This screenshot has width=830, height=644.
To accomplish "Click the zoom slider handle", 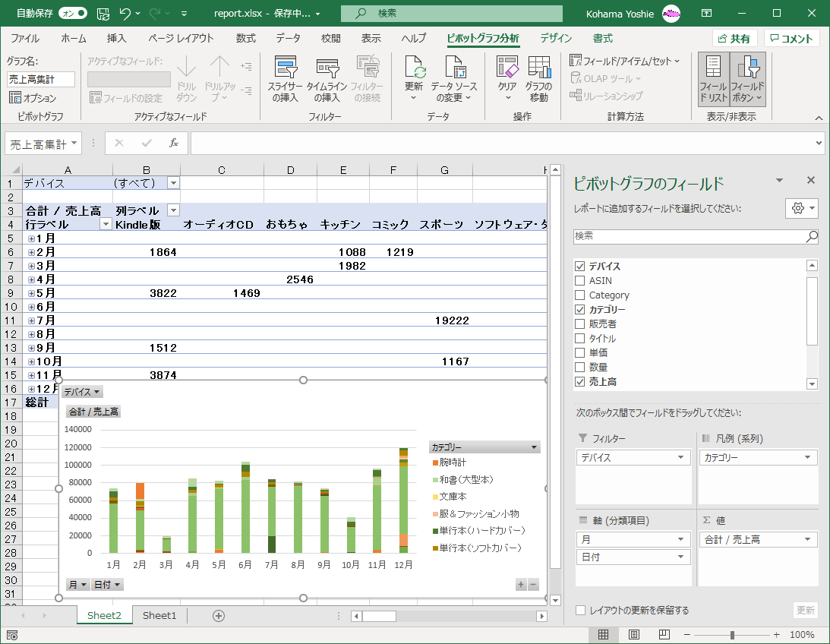I will coord(732,635).
